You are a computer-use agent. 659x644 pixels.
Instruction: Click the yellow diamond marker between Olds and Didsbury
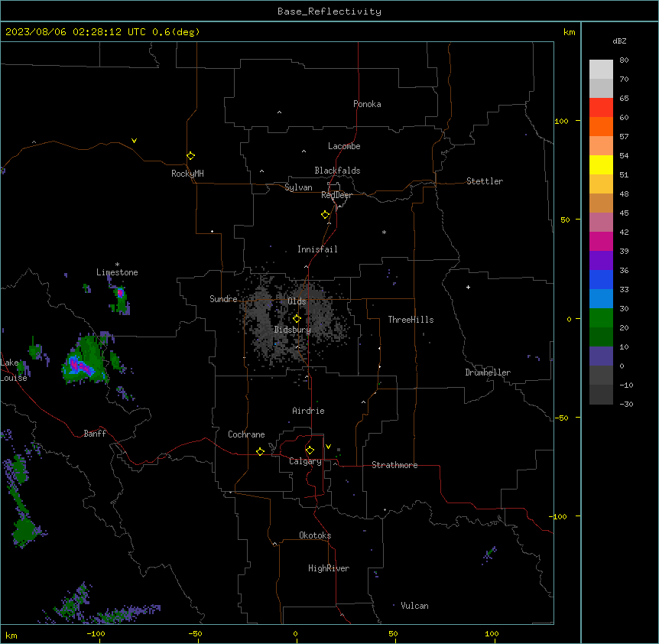pos(297,318)
